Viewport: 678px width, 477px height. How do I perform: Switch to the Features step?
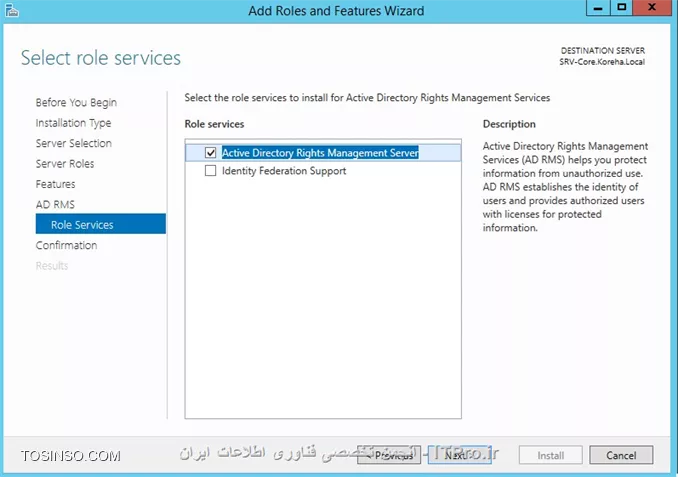coord(55,184)
